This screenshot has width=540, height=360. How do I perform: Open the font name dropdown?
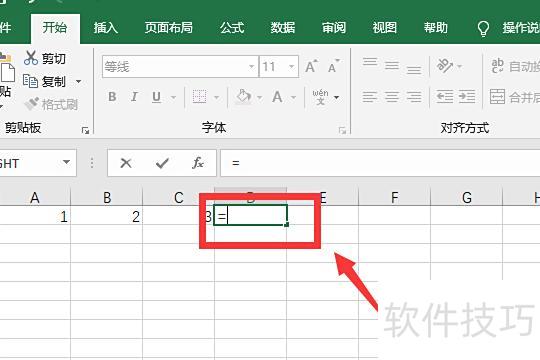click(x=252, y=66)
